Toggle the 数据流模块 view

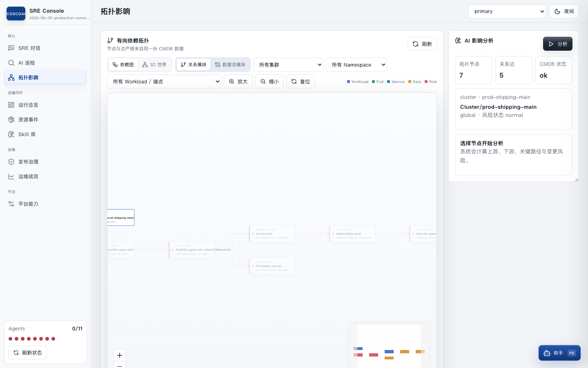click(230, 65)
